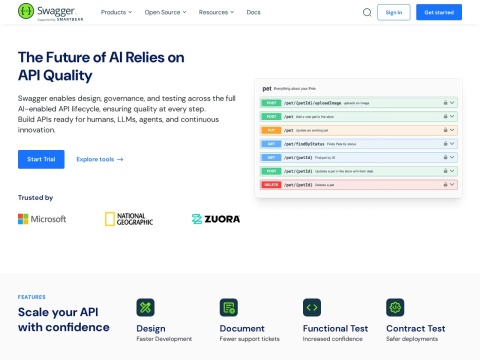Click 'Faster Development' subtitle

pos(164,339)
